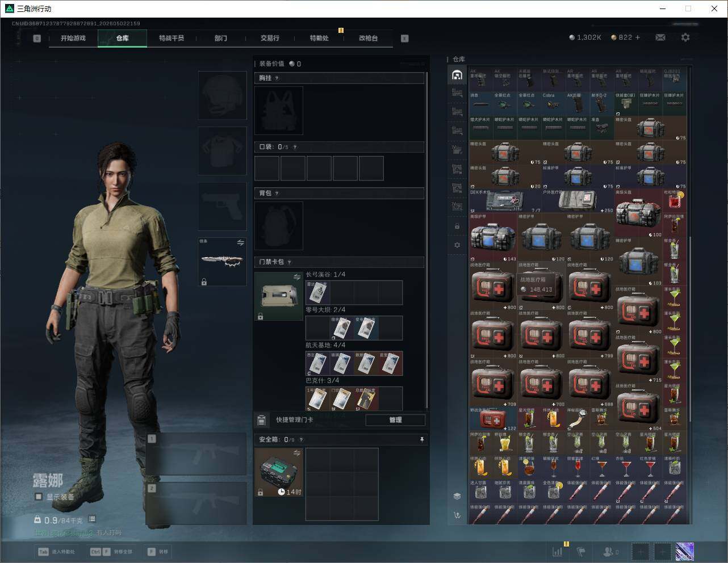This screenshot has height=563, width=728.
Task: Open warehouse sidebar gear settings
Action: (x=457, y=245)
